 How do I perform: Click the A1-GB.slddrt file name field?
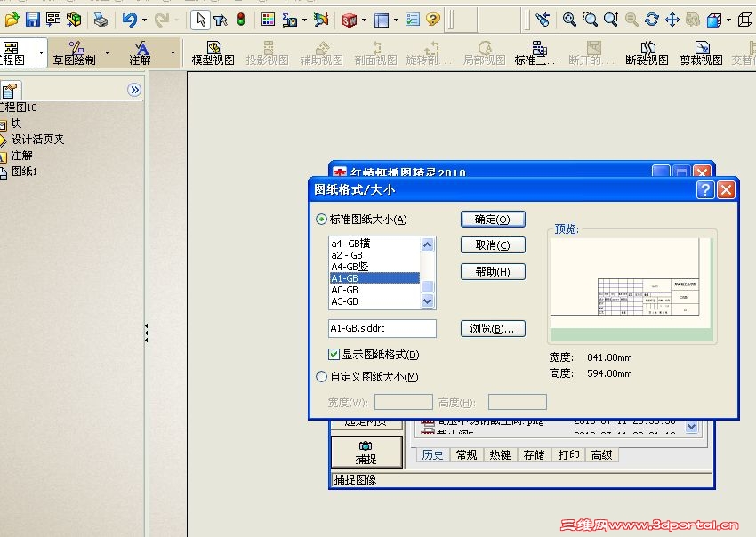[382, 328]
